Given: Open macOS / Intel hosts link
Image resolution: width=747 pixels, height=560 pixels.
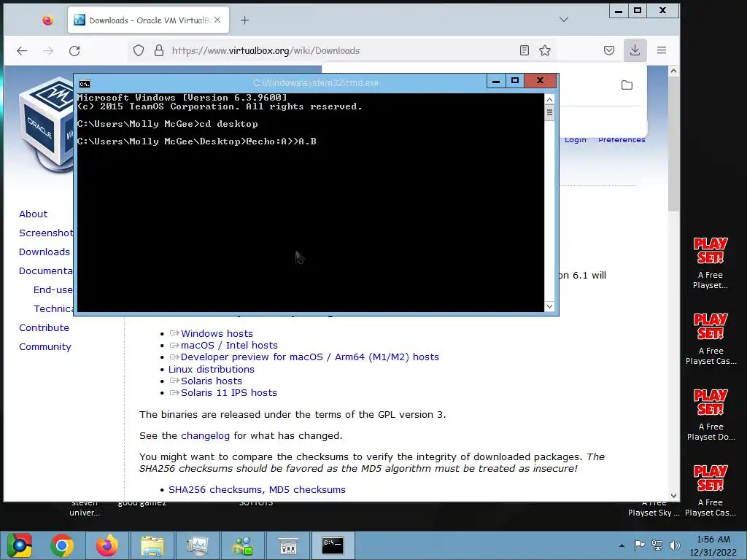Looking at the screenshot, I should tap(229, 345).
